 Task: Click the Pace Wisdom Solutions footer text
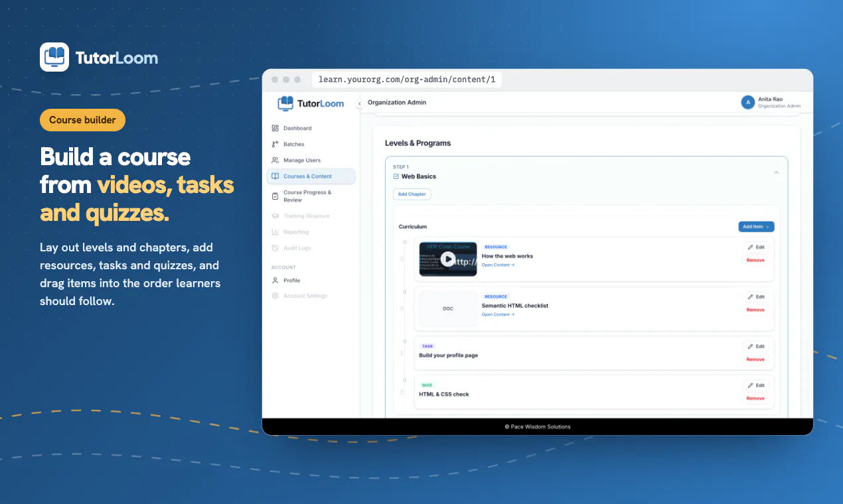pos(538,426)
